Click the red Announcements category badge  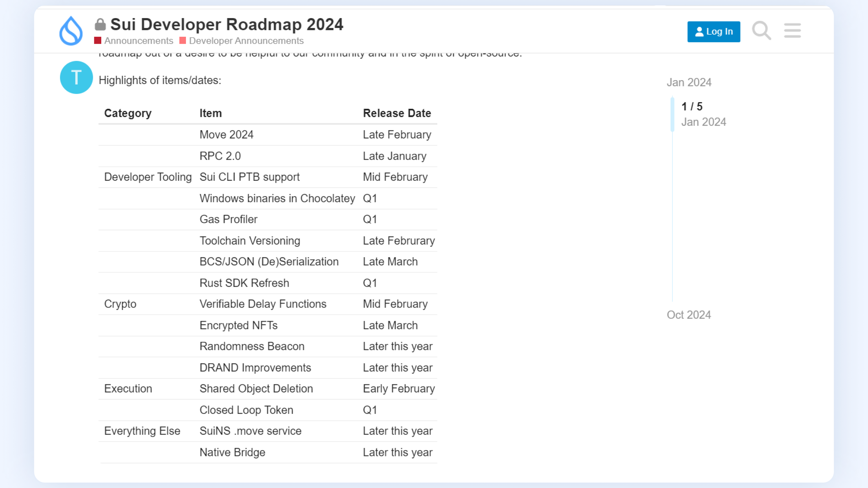coord(98,40)
